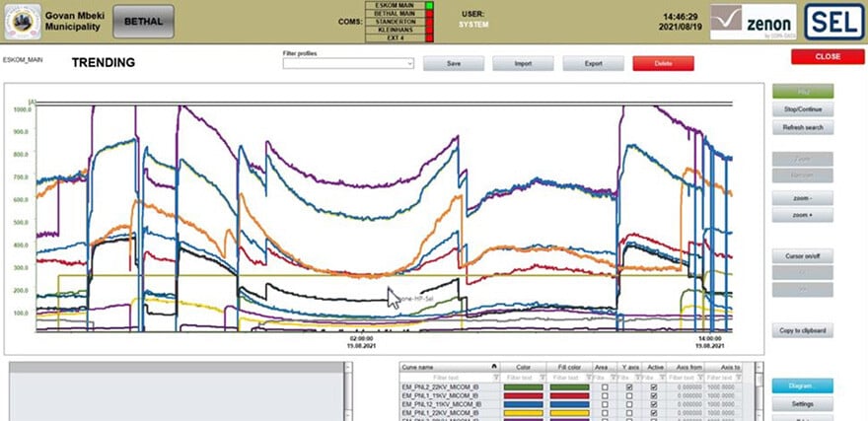Image resolution: width=868 pixels, height=421 pixels.
Task: Click the 14:00:00 time axis label
Action: 709,338
